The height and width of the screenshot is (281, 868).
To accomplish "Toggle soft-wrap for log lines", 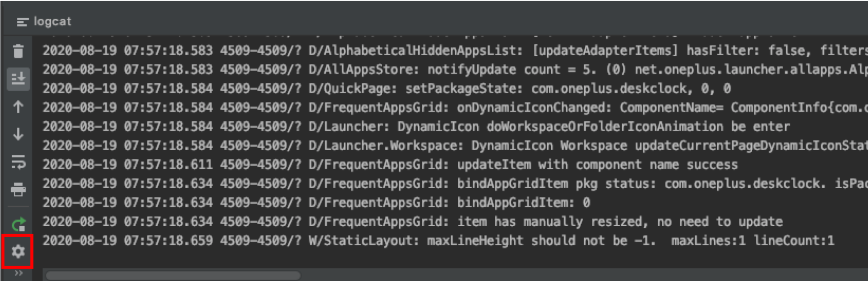I will click(x=18, y=162).
